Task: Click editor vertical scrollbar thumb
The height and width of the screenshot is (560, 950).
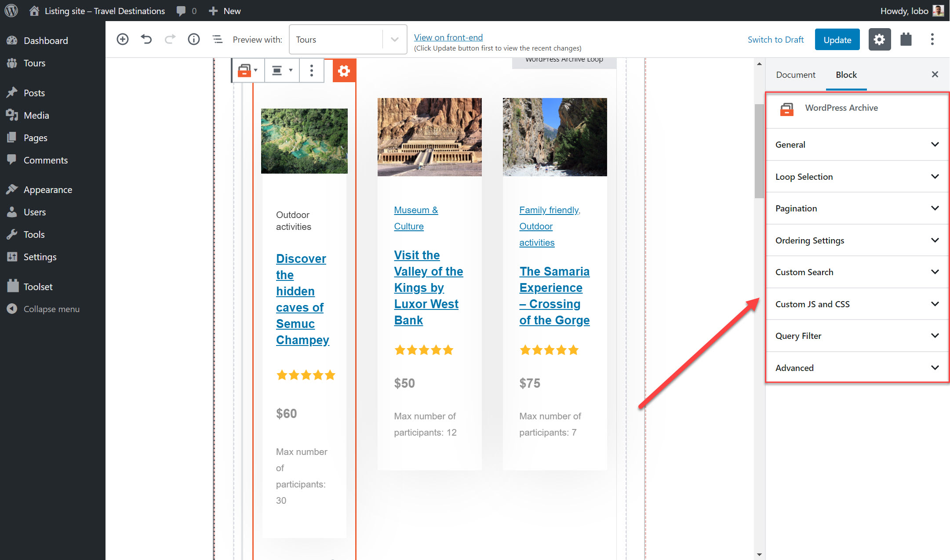Action: [x=759, y=151]
